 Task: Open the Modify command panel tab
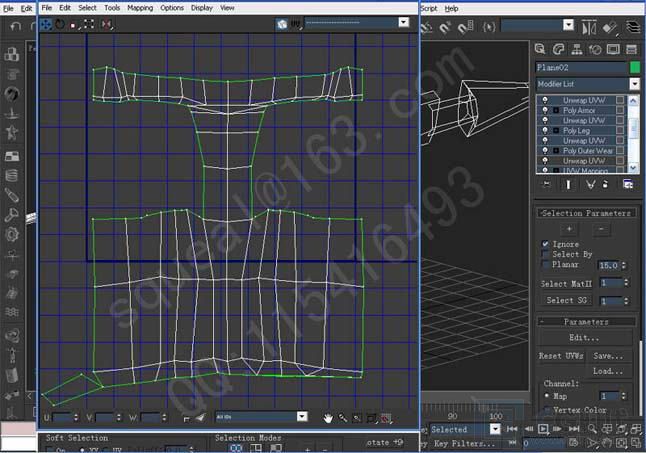point(558,49)
